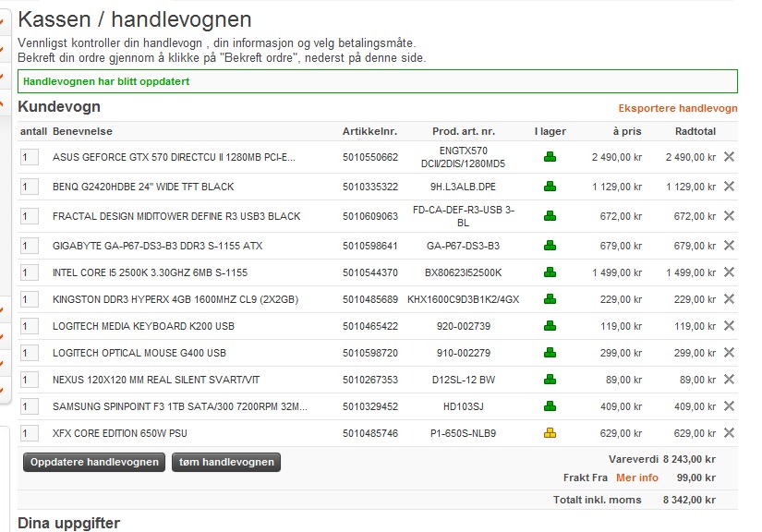Viewport: 762px width, 532px height.
Task: Edit quantity field for Intel Core i5 2500K
Action: [30, 272]
